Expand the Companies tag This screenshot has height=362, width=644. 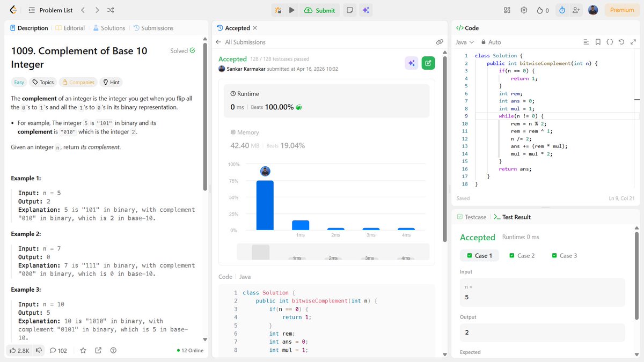tap(78, 82)
